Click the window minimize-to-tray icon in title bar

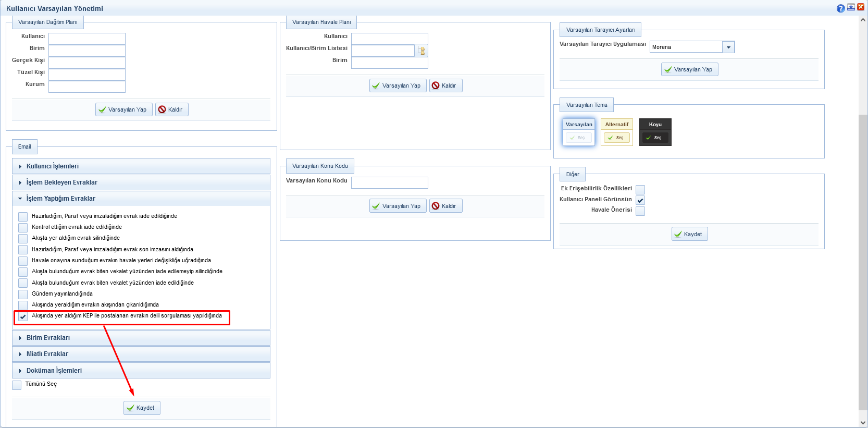851,7
